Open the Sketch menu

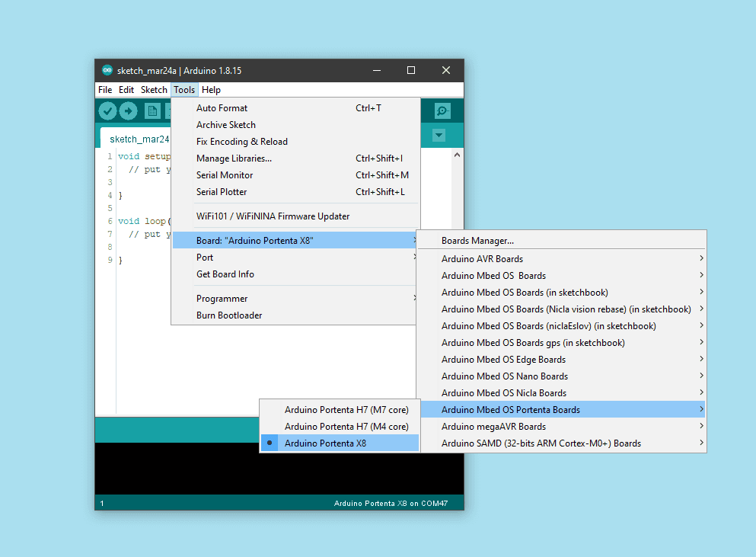[x=154, y=90]
